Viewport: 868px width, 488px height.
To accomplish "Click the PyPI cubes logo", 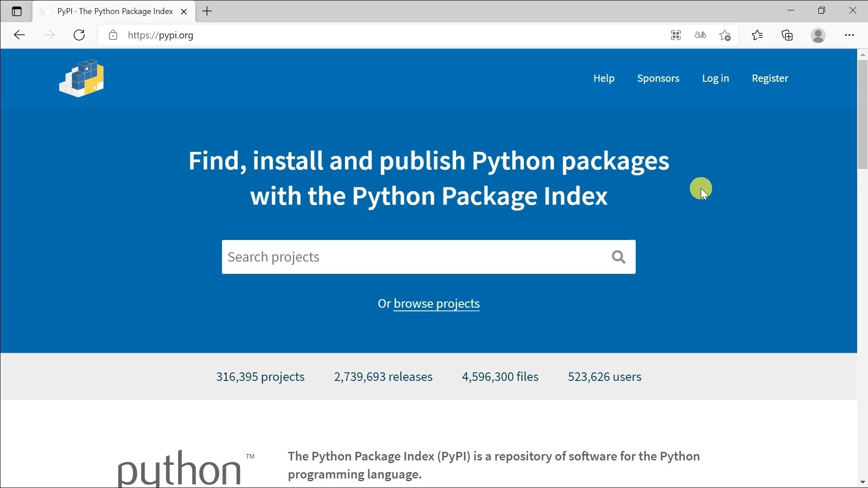I will click(x=81, y=78).
